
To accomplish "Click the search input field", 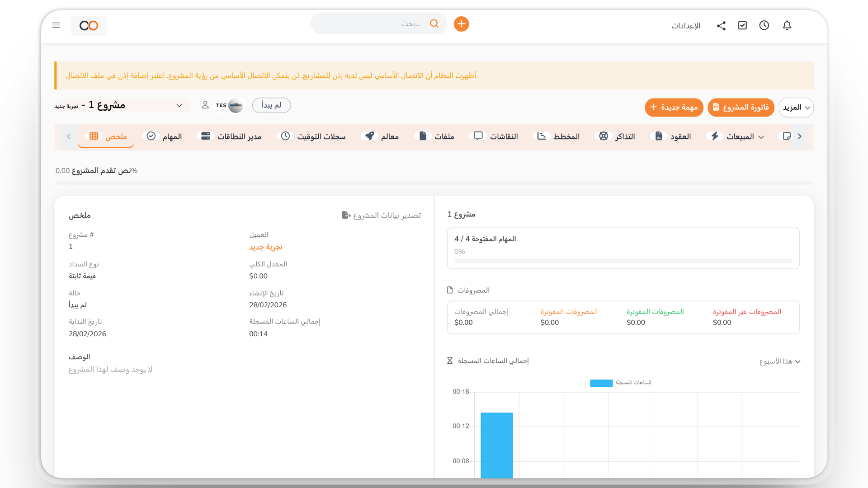I will 375,24.
